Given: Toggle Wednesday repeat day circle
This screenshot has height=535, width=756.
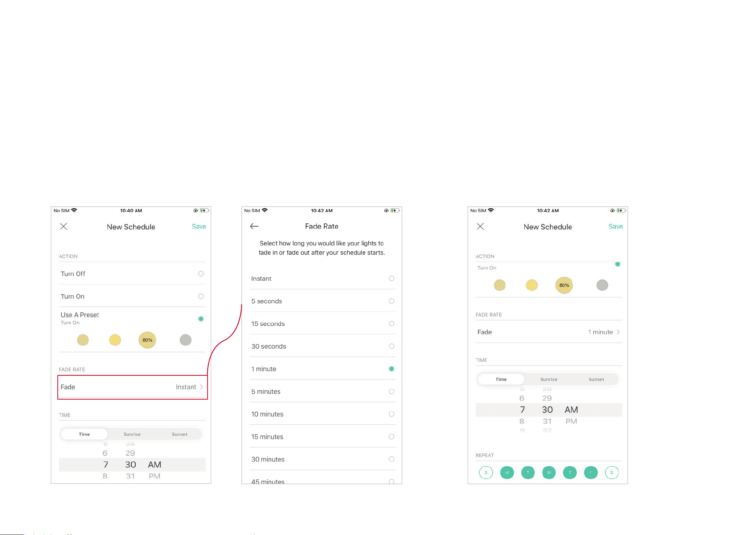Looking at the screenshot, I should point(549,472).
